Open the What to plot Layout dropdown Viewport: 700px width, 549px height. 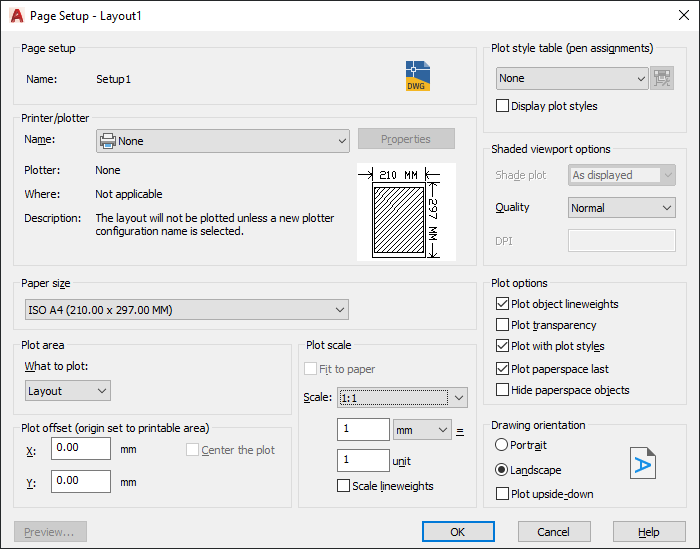[x=68, y=391]
